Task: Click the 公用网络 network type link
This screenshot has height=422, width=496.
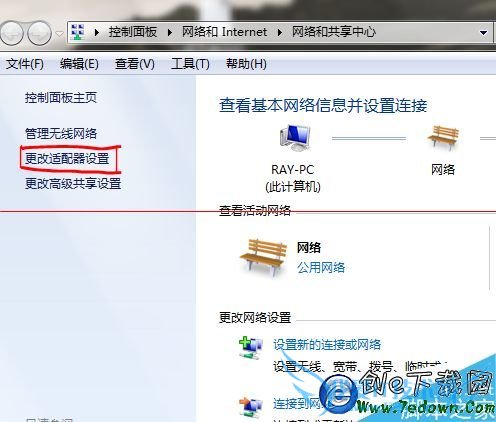Action: (x=321, y=267)
